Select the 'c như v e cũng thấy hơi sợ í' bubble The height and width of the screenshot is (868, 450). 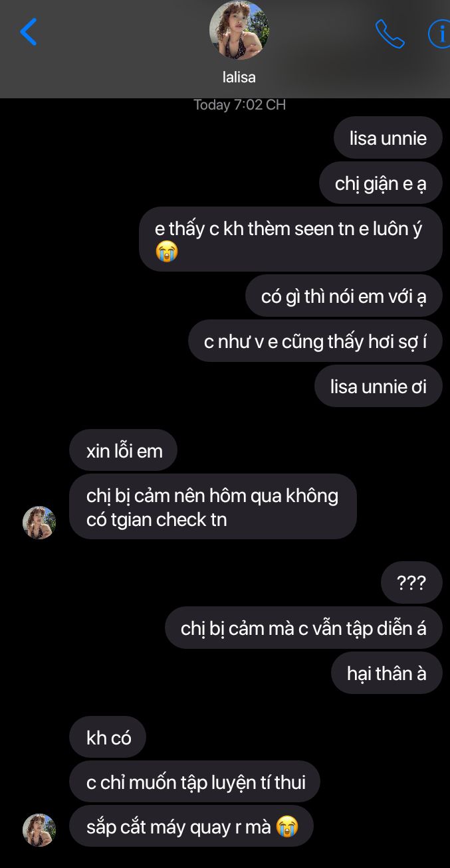tap(315, 341)
